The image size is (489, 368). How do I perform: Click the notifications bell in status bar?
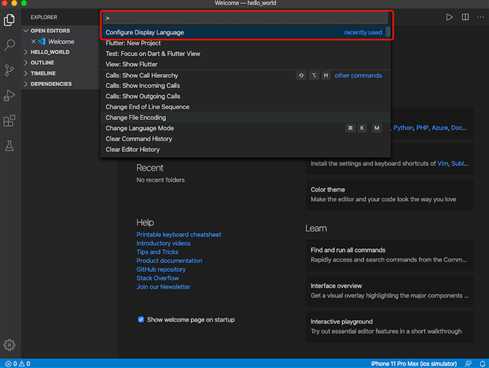click(482, 363)
